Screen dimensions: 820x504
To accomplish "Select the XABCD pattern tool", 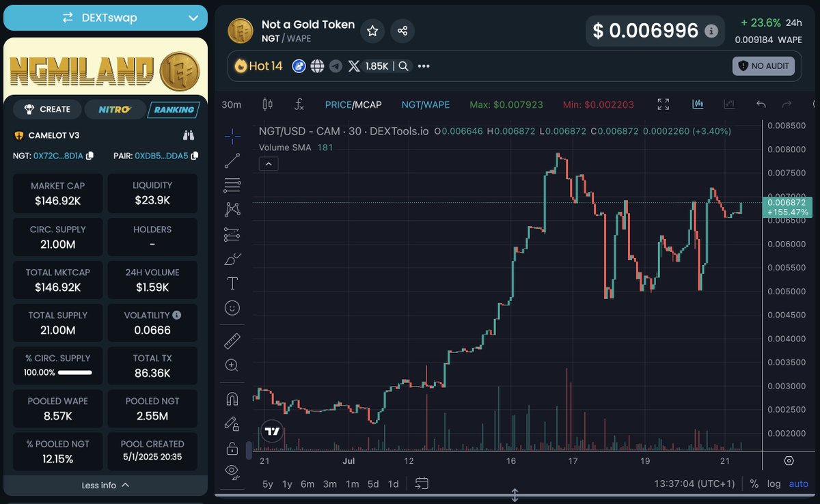I will (232, 210).
